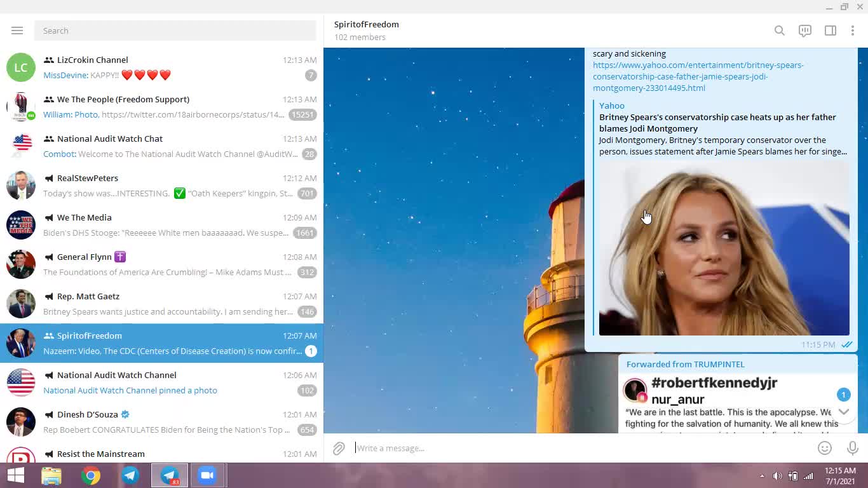868x488 pixels.
Task: Open the three-dot more options menu
Action: [x=853, y=30]
